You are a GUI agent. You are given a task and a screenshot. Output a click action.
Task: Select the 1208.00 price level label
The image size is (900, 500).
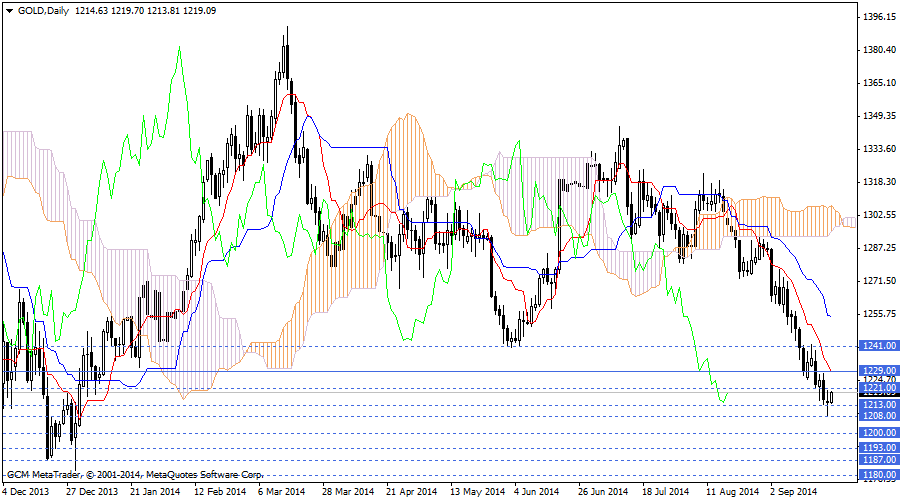pos(879,416)
